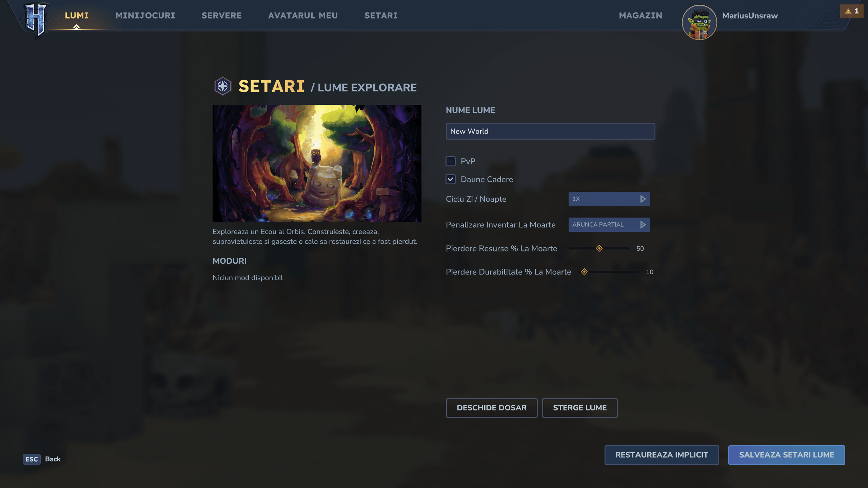Image resolution: width=868 pixels, height=488 pixels.
Task: Switch to the MINIJOCURI tab
Action: [x=145, y=16]
